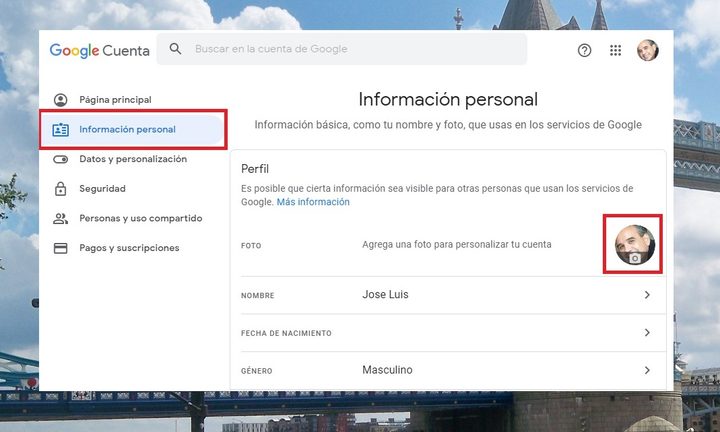720x432 pixels.
Task: Click the FOTO row label
Action: click(251, 246)
